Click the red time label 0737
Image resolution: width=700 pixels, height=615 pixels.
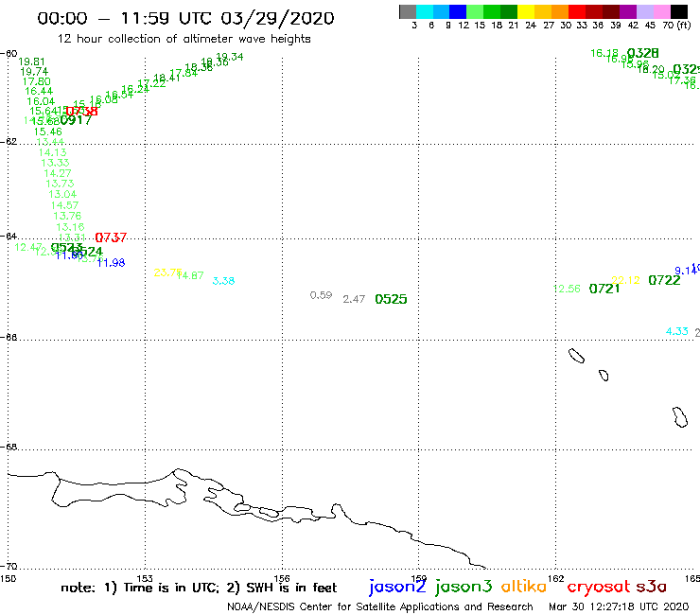coord(111,237)
